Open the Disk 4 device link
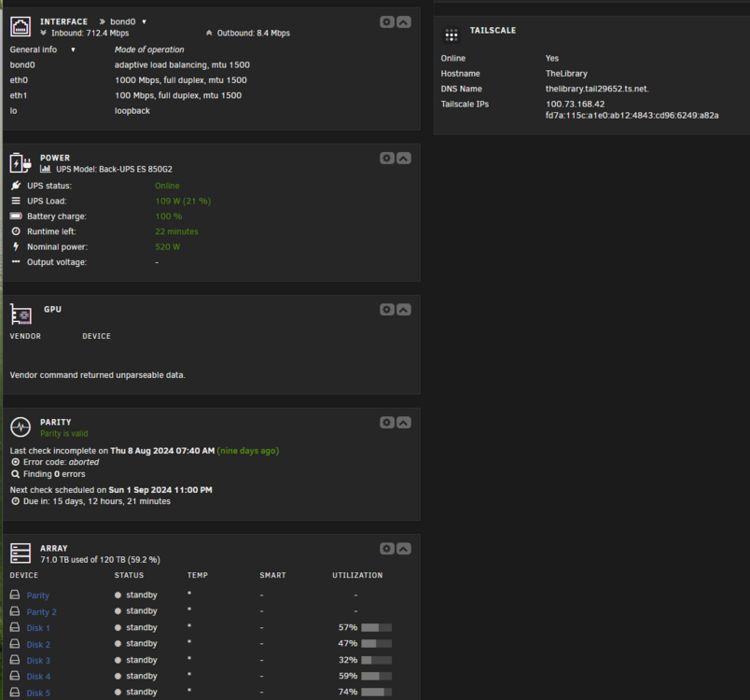The width and height of the screenshot is (750, 700). click(x=38, y=676)
